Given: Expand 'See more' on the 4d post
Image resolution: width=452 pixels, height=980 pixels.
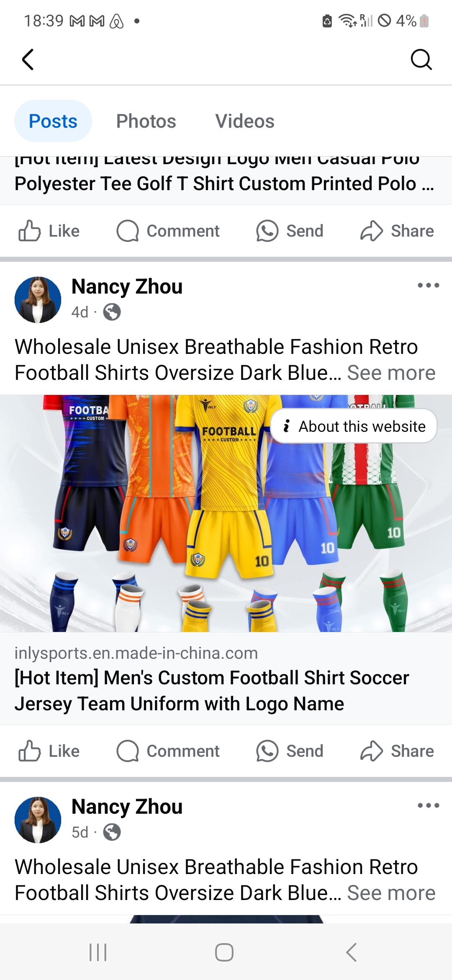Looking at the screenshot, I should click(x=391, y=373).
